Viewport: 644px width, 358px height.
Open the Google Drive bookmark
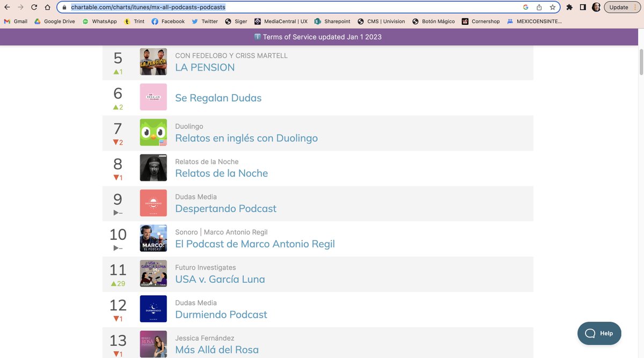[55, 21]
